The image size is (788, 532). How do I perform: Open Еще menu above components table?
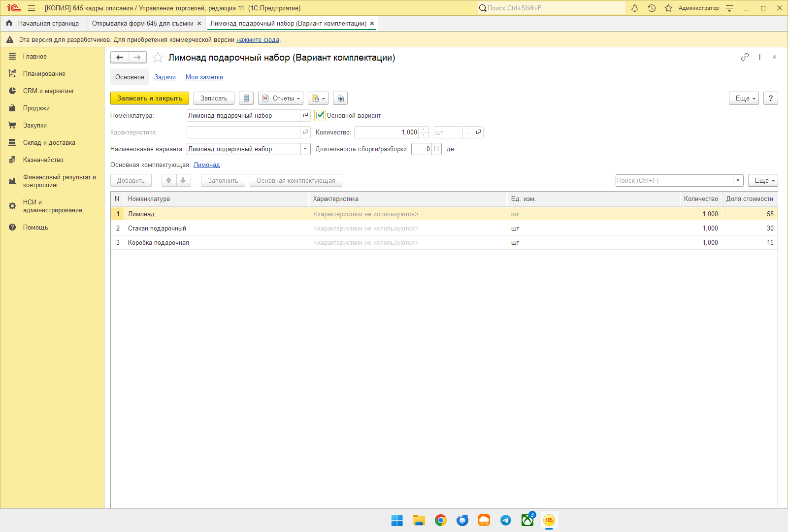(x=763, y=181)
